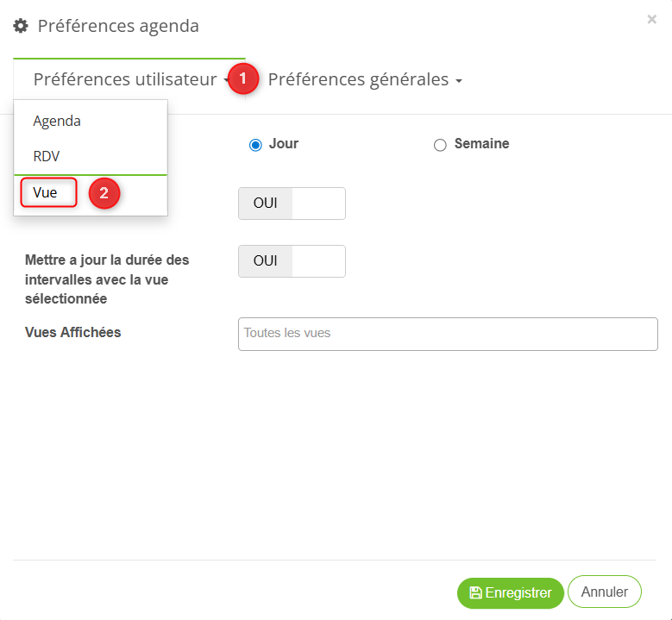
Task: Click the Vues Affichées input field
Action: [448, 334]
